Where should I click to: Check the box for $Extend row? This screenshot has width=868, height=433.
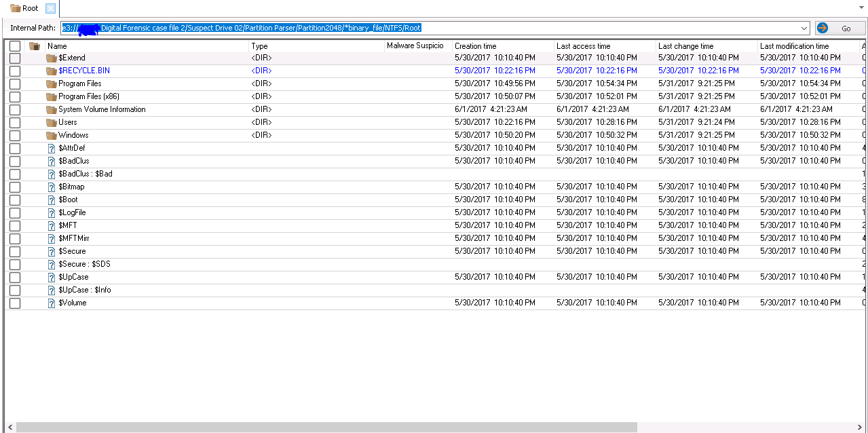(15, 58)
